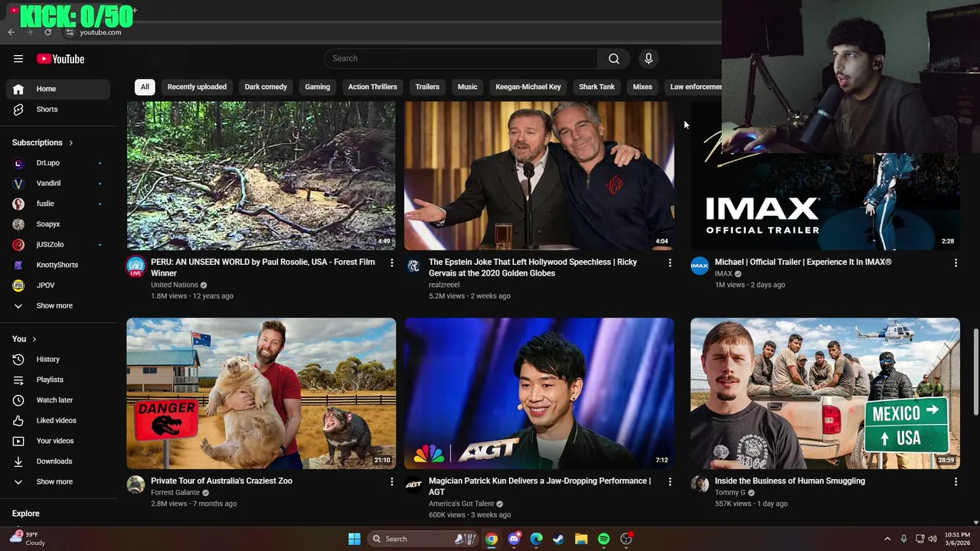Open Inside the Business of Human Smuggling title

coord(790,481)
